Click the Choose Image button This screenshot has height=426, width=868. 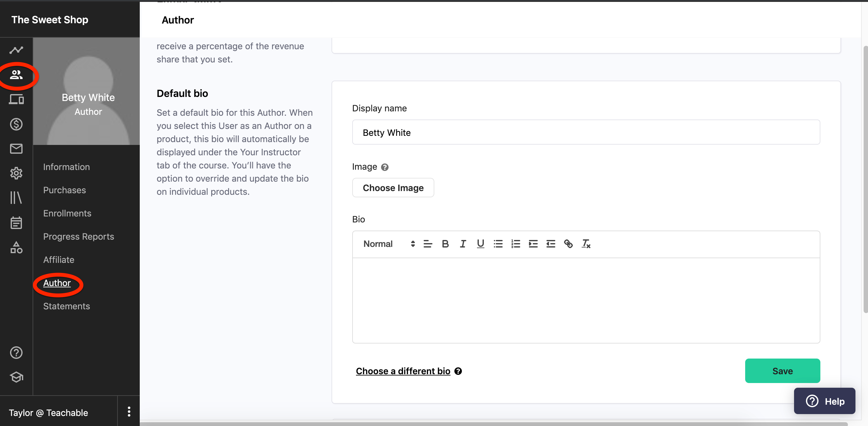393,188
